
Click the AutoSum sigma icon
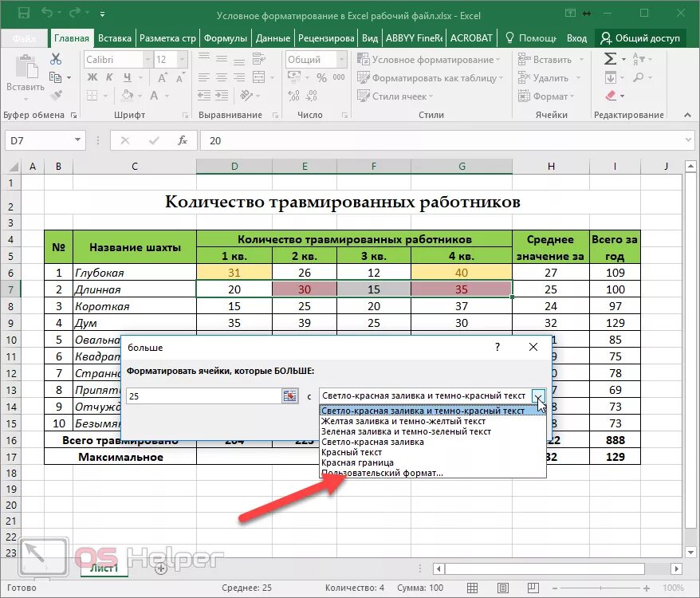coord(610,59)
